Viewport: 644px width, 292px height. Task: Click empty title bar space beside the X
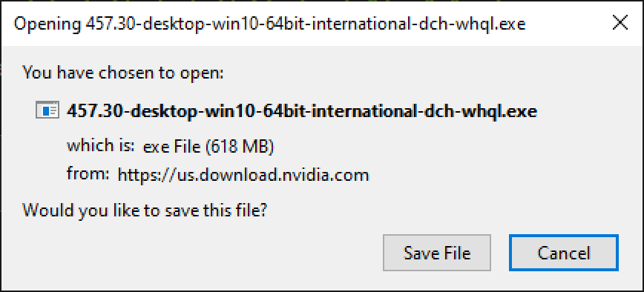click(x=567, y=24)
